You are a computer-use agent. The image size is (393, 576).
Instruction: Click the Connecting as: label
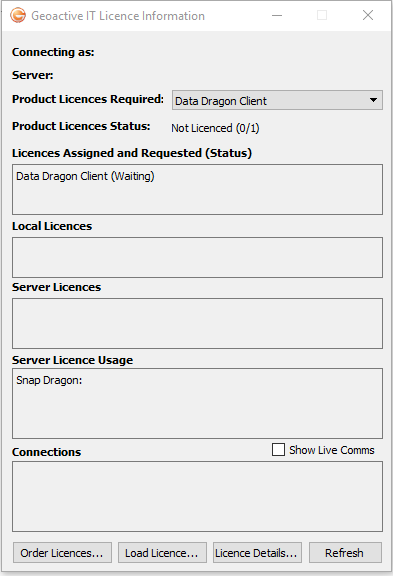pos(53,52)
